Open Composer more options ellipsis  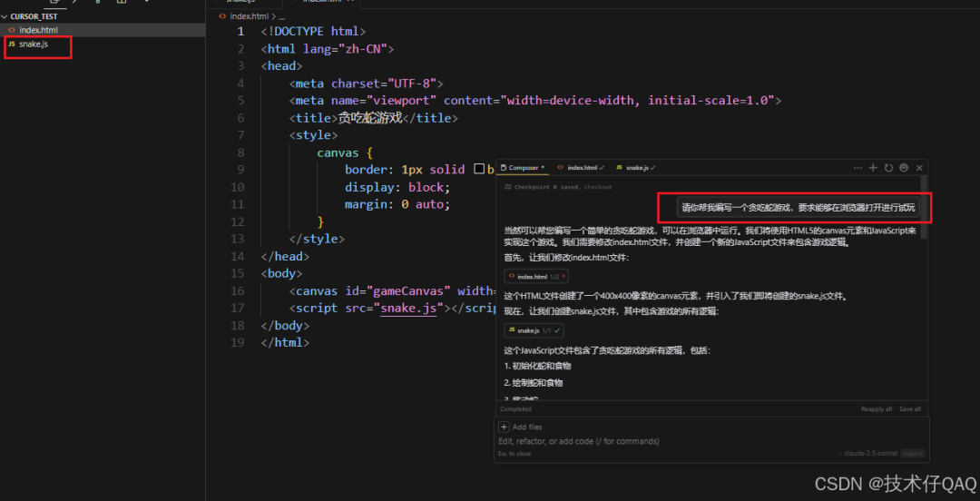point(857,168)
